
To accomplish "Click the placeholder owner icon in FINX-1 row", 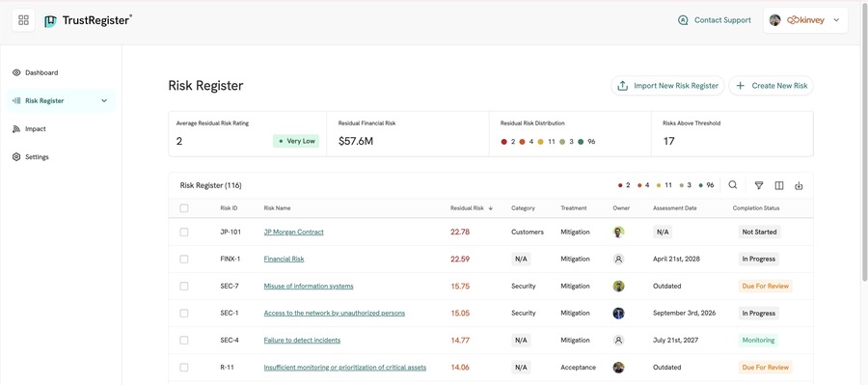I will pos(618,260).
